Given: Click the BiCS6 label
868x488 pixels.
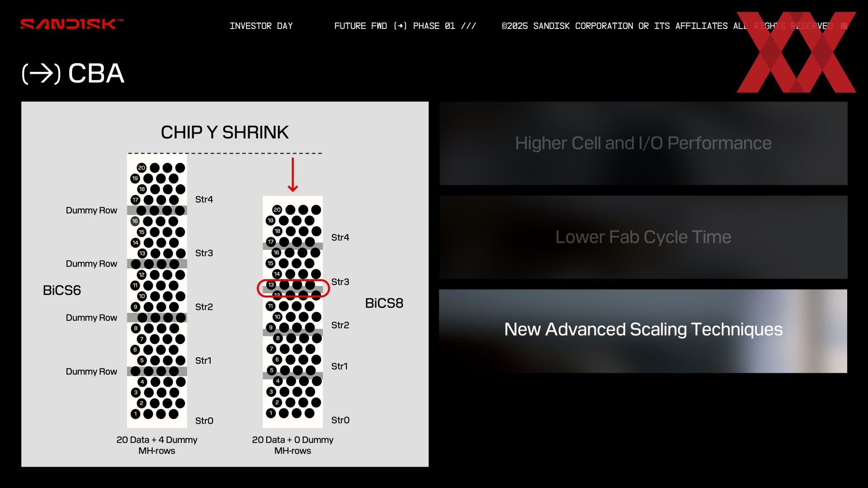Looking at the screenshot, I should [62, 290].
